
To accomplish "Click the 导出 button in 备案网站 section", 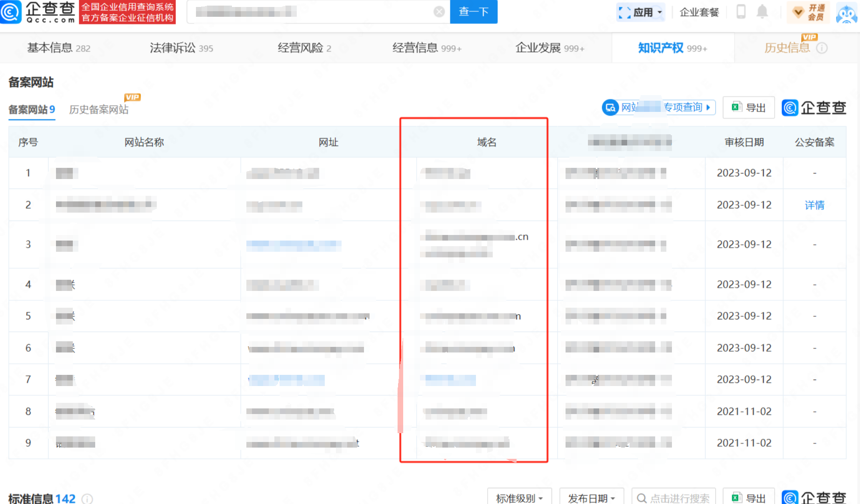I will [x=749, y=108].
